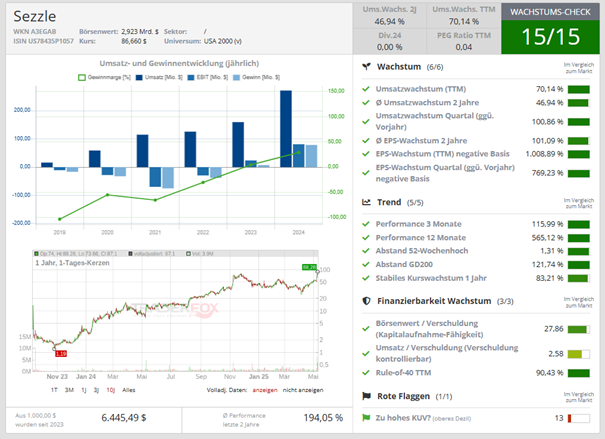605x439 pixels.
Task: Select the 1J chart timeframe
Action: pyautogui.click(x=83, y=390)
